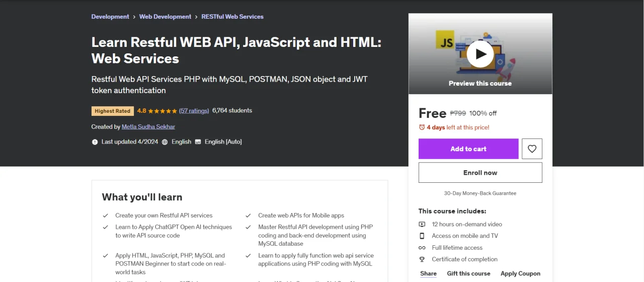
Task: Click the closed captions icon
Action: click(x=198, y=142)
